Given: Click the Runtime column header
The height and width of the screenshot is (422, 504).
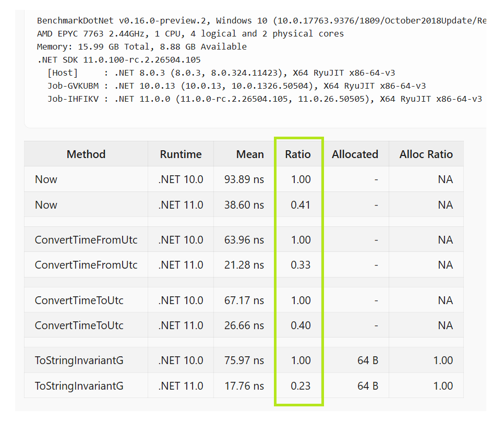Looking at the screenshot, I should tap(181, 154).
